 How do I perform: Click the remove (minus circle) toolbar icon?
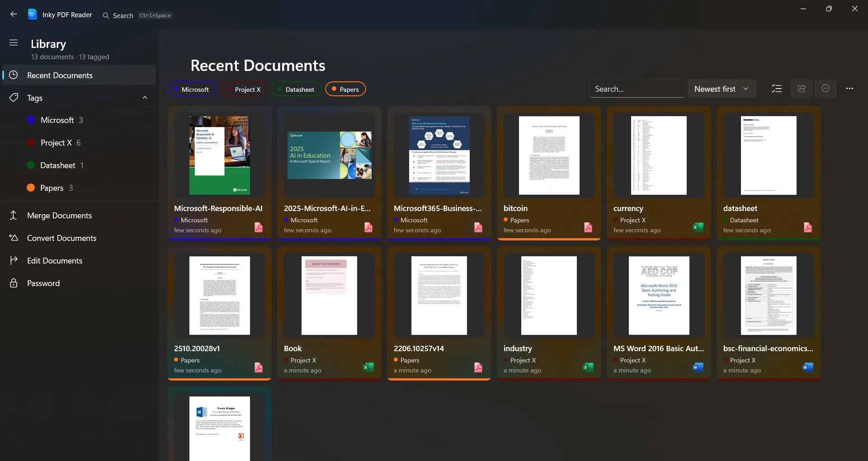826,89
